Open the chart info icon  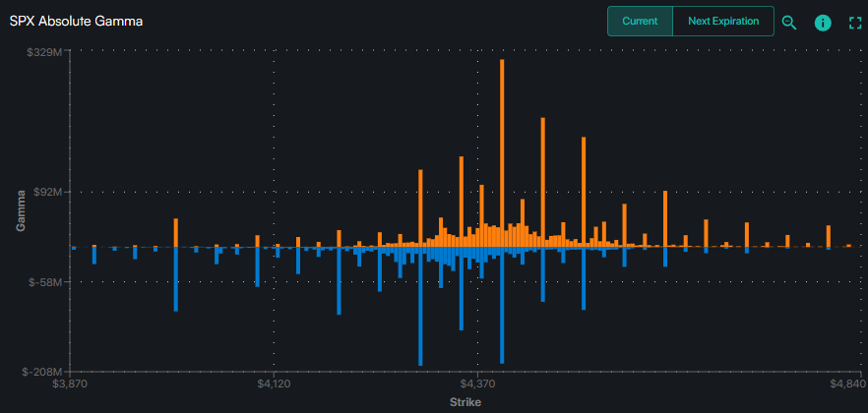[x=823, y=22]
